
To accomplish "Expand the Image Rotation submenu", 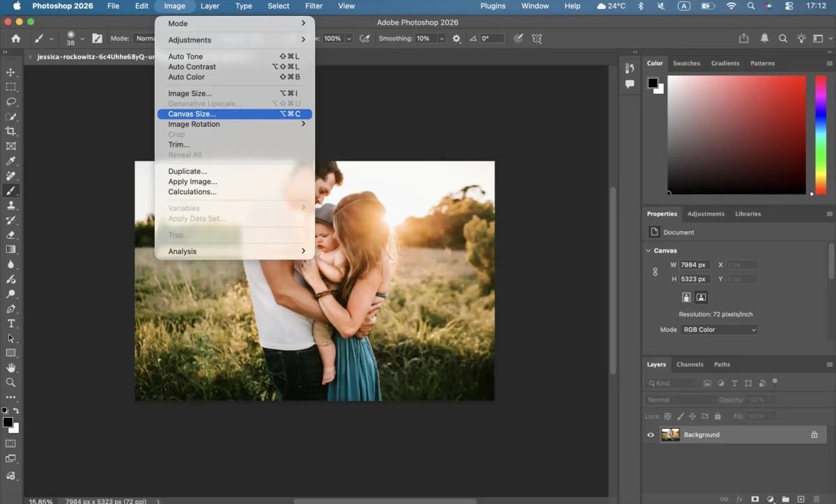I will (235, 124).
